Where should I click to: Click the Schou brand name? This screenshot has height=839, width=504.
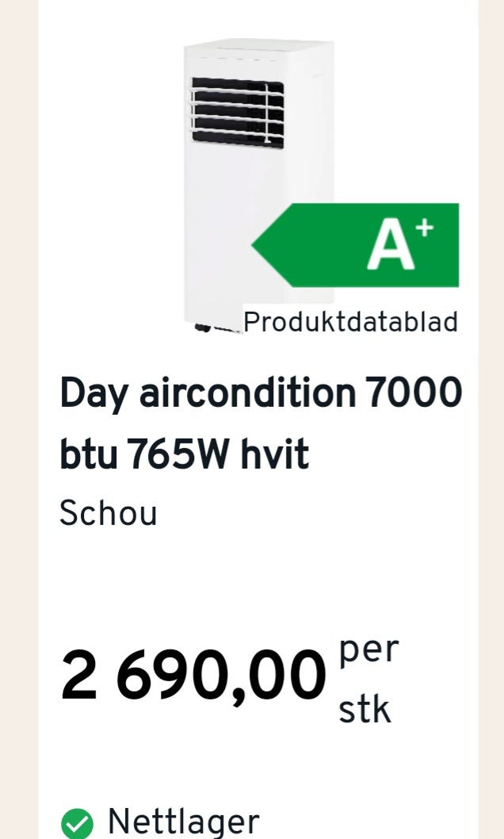click(109, 513)
